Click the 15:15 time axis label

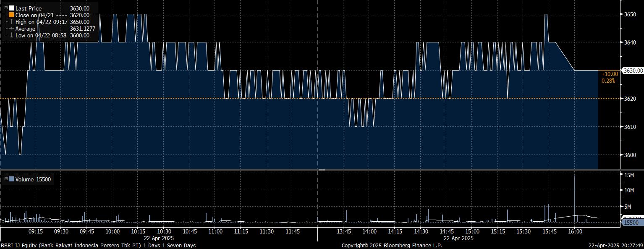(498, 231)
